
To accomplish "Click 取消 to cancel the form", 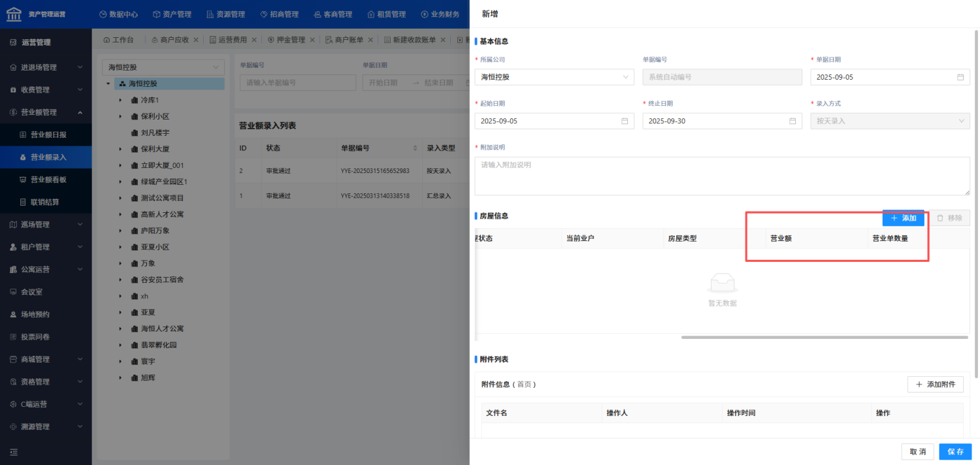I will [x=917, y=452].
